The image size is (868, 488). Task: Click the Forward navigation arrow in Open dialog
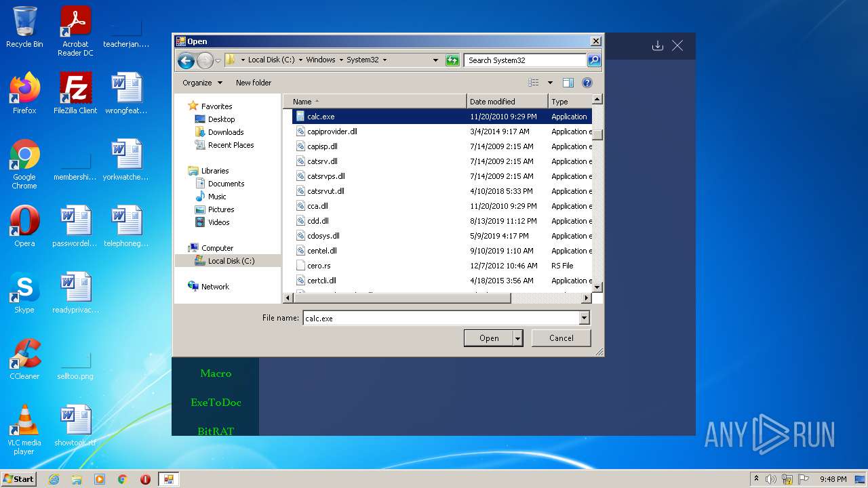tap(205, 60)
